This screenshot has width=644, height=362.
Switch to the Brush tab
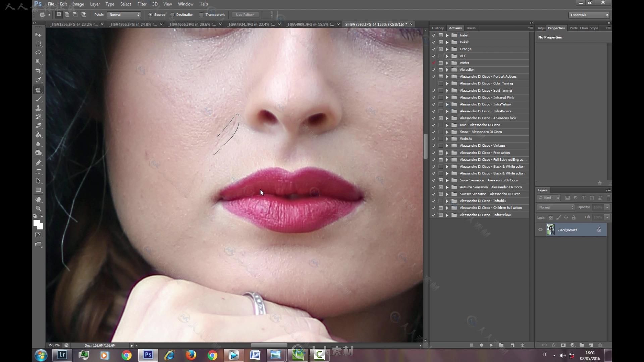(x=471, y=28)
